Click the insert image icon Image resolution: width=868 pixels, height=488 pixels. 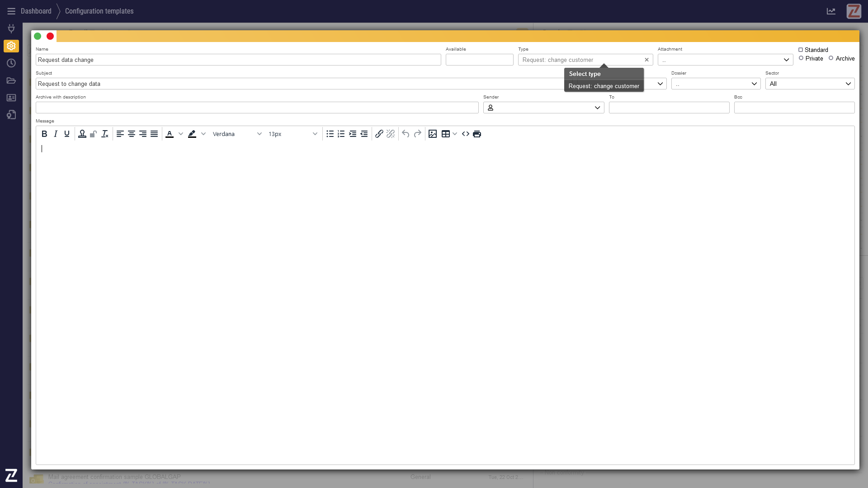[x=433, y=134]
